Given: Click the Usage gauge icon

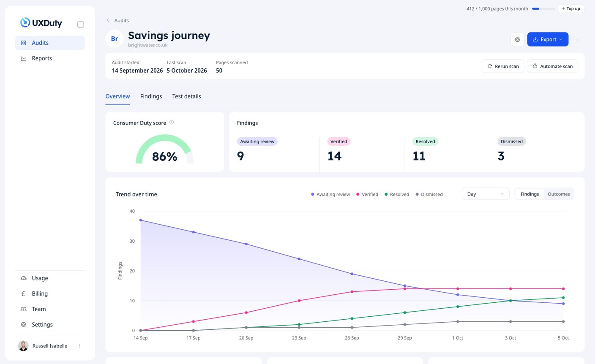Looking at the screenshot, I should 24,278.
